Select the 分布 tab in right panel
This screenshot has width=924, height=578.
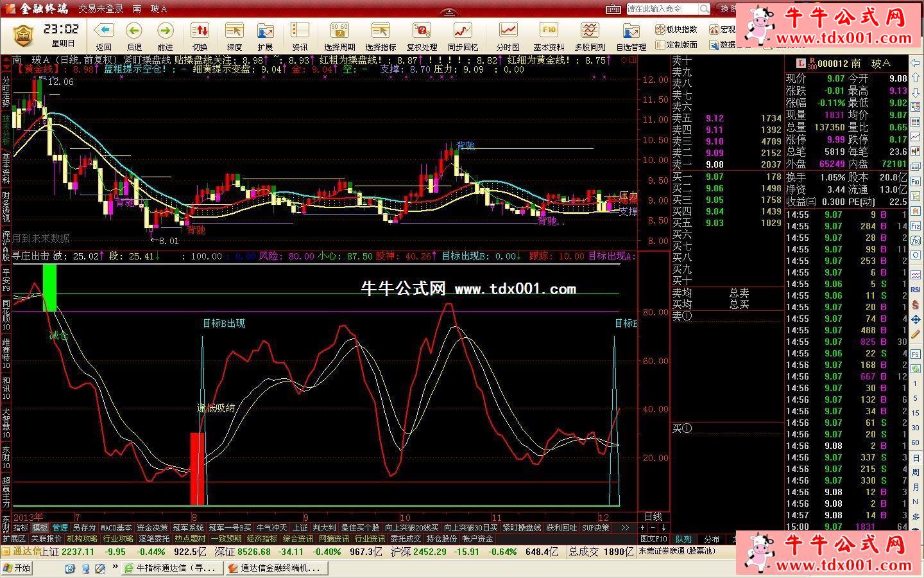click(x=712, y=539)
